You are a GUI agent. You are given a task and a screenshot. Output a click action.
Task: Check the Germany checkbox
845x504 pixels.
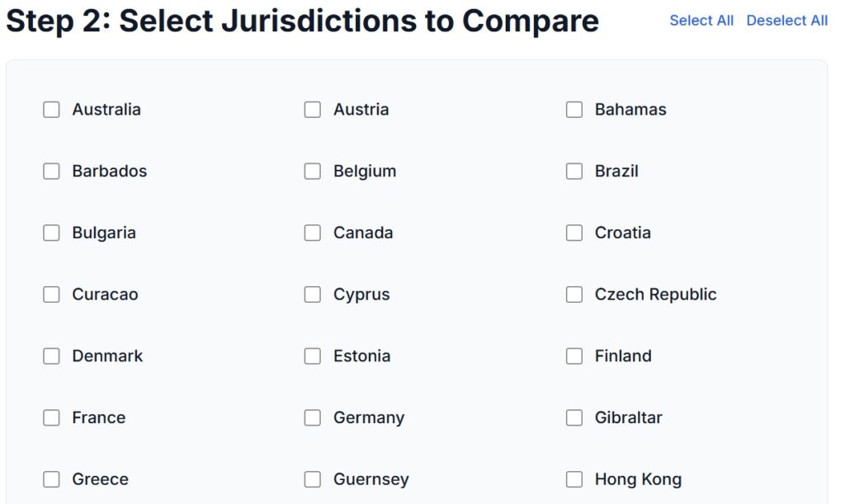pos(313,417)
